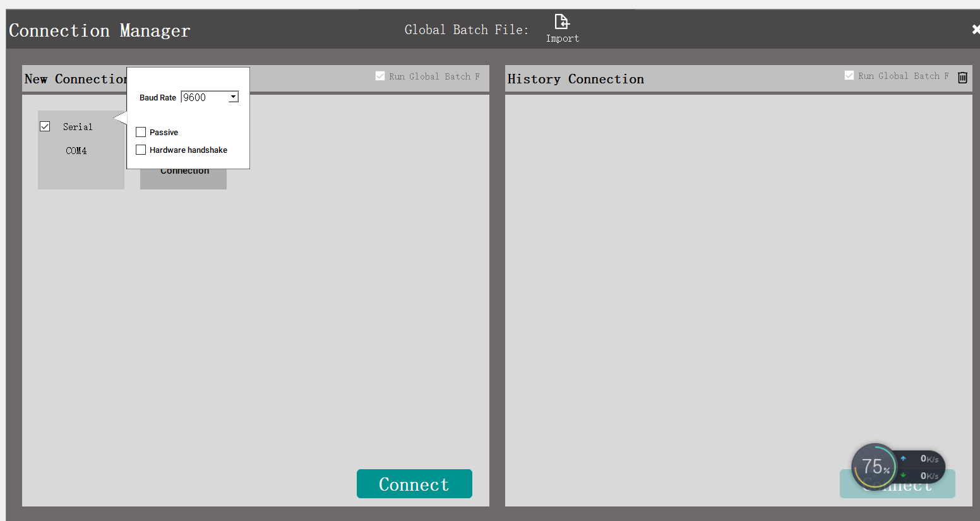The height and width of the screenshot is (521, 980).
Task: Click the trash icon to clear history connections
Action: pyautogui.click(x=962, y=77)
